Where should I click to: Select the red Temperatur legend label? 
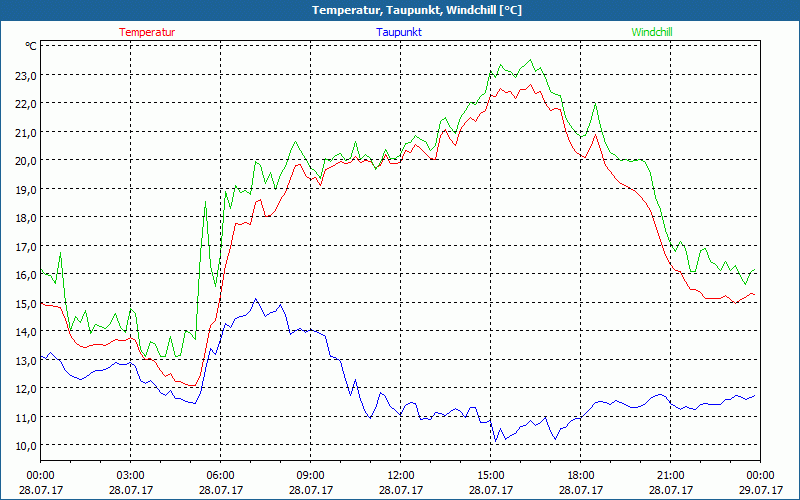click(x=147, y=32)
